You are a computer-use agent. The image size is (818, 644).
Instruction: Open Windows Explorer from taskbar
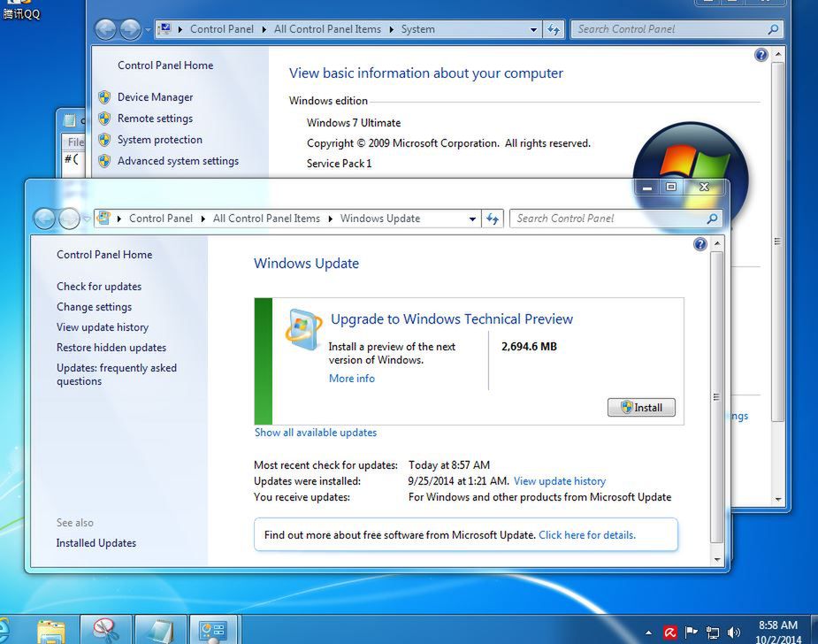pyautogui.click(x=51, y=630)
